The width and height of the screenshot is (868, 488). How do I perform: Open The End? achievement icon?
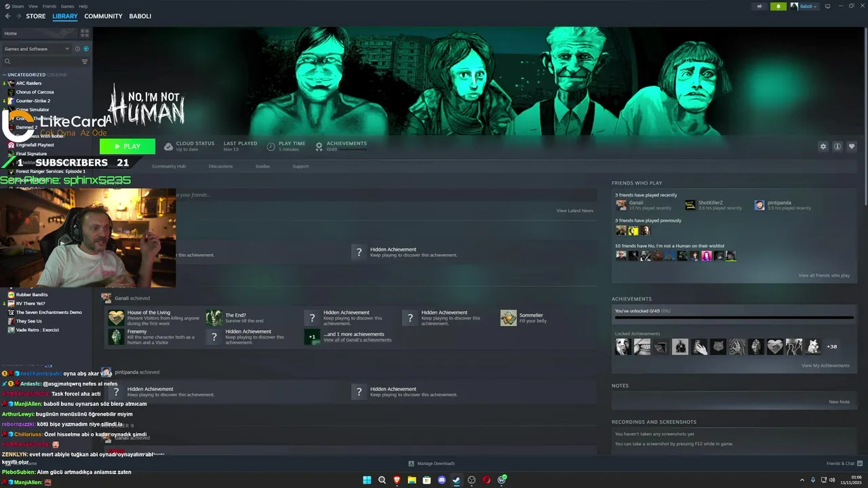pos(214,318)
